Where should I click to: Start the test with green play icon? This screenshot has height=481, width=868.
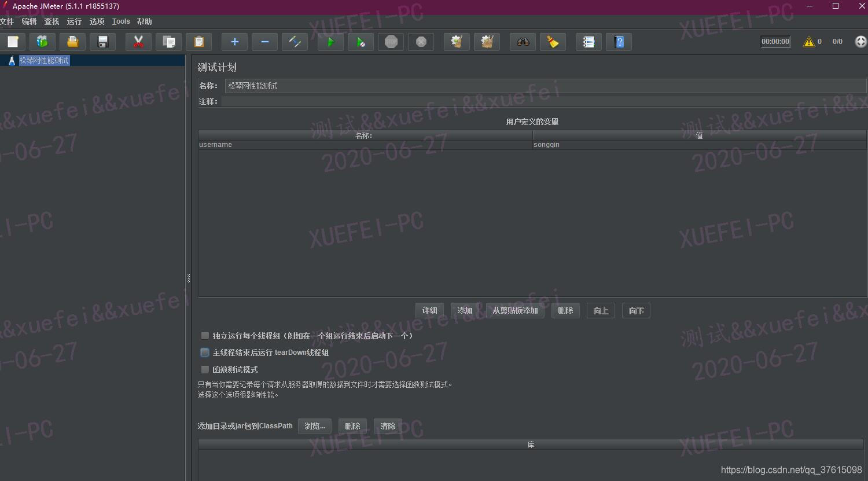[x=330, y=42]
